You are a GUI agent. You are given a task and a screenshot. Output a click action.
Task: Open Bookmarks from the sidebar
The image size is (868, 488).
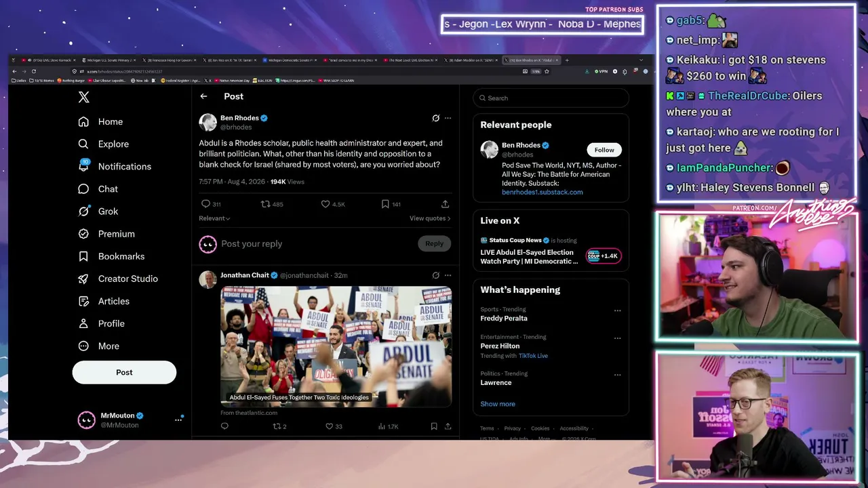tap(111, 256)
